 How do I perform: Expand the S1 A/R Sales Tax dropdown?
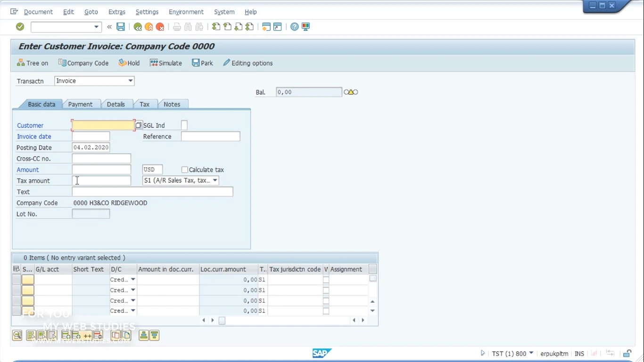click(215, 181)
